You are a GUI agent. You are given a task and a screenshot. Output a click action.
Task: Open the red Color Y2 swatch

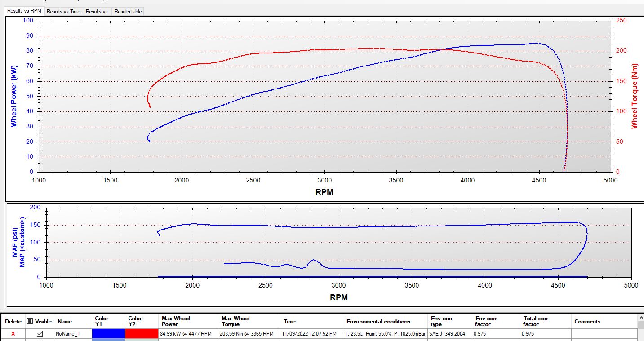(x=142, y=333)
